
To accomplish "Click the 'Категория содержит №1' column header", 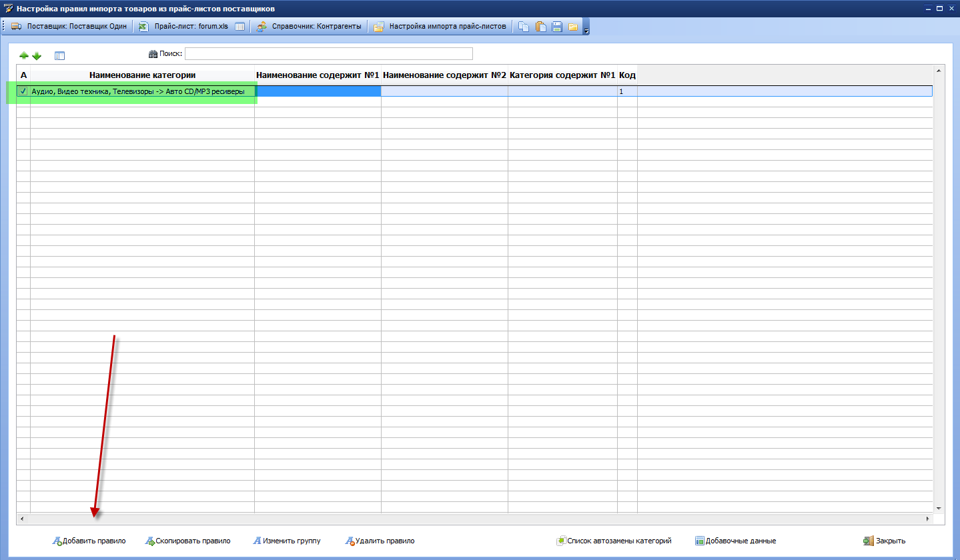I will pos(562,75).
